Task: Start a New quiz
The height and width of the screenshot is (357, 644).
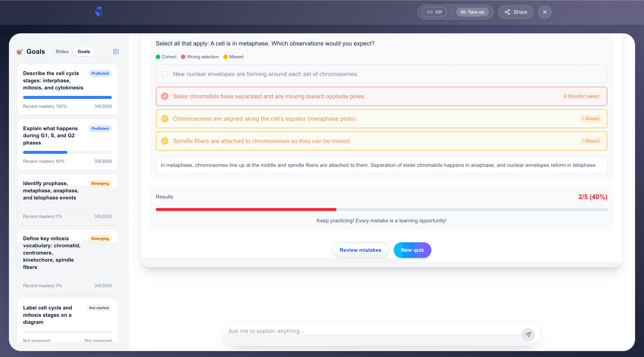Action: pyautogui.click(x=412, y=250)
